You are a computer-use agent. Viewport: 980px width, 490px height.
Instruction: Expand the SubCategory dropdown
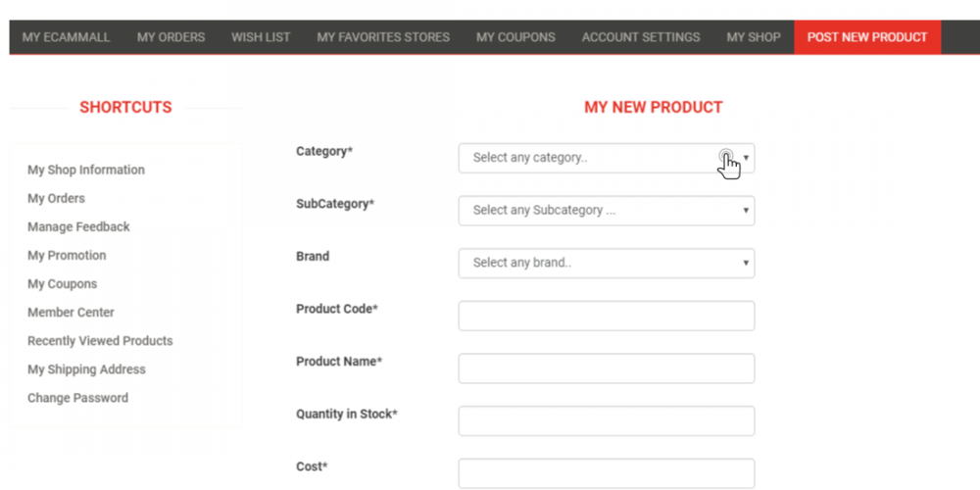[607, 211]
